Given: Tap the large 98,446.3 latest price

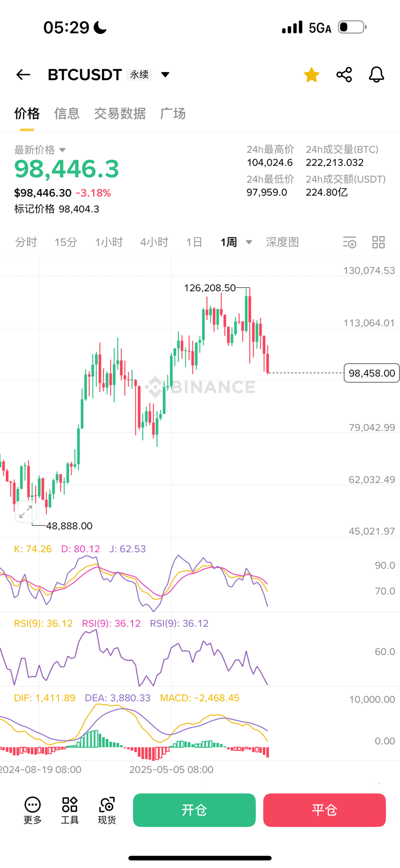Looking at the screenshot, I should pos(67,169).
